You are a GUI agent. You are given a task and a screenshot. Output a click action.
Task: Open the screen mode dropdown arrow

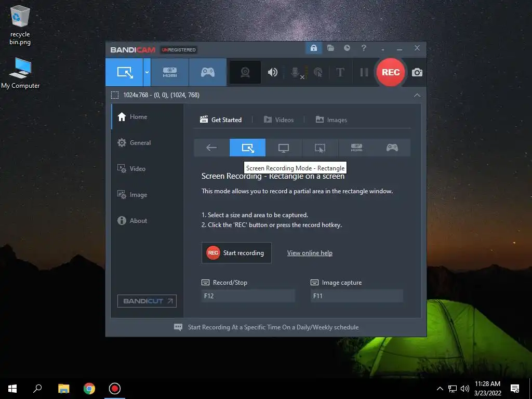147,72
